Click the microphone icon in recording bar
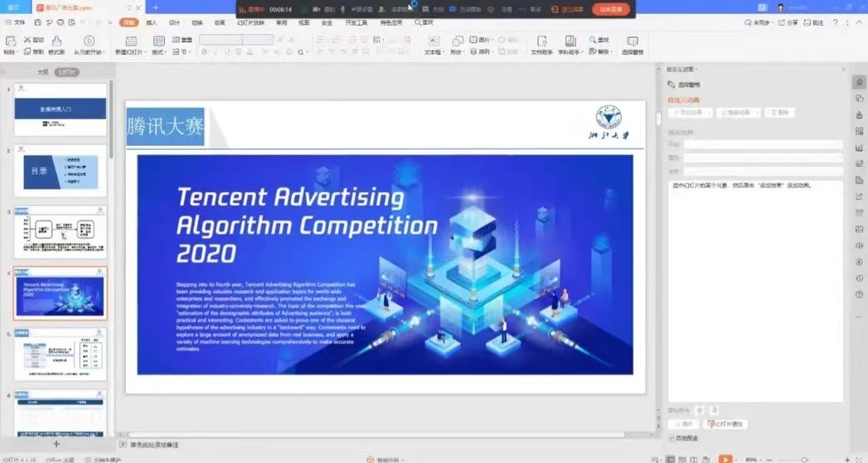 (x=342, y=9)
